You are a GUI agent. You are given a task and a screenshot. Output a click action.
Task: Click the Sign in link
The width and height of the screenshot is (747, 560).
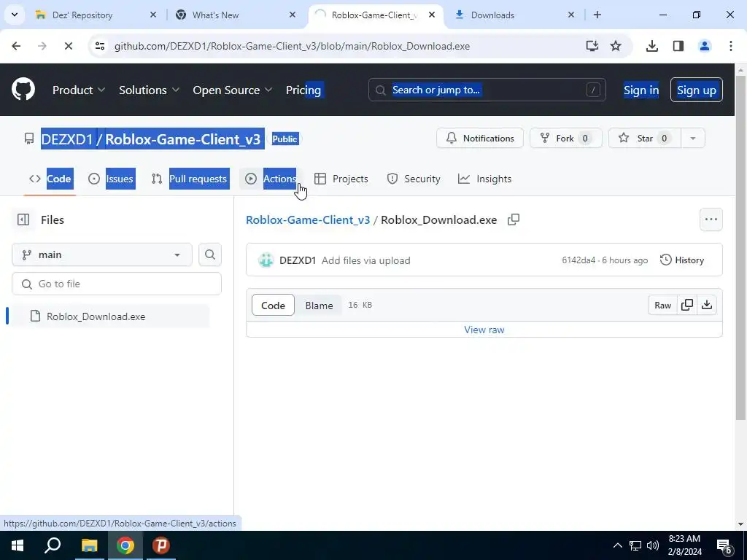[x=641, y=90]
